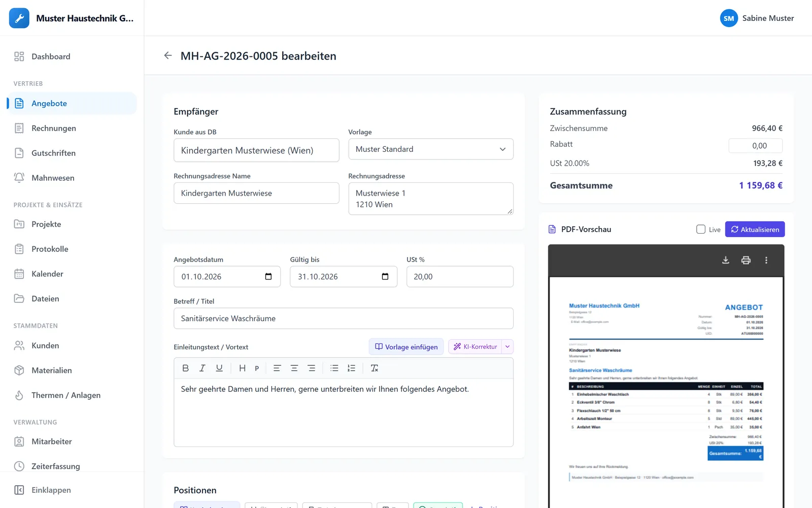Screen dimensions: 812x508
Task: Click the Rechnungsadresse Name field
Action: click(256, 193)
